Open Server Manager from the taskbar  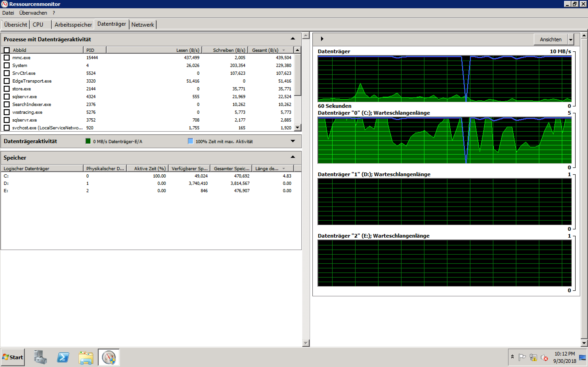tap(40, 357)
